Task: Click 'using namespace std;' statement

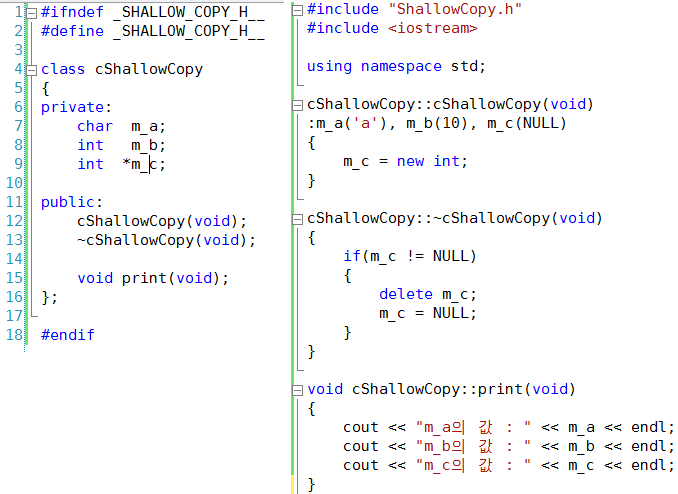Action: 396,66
